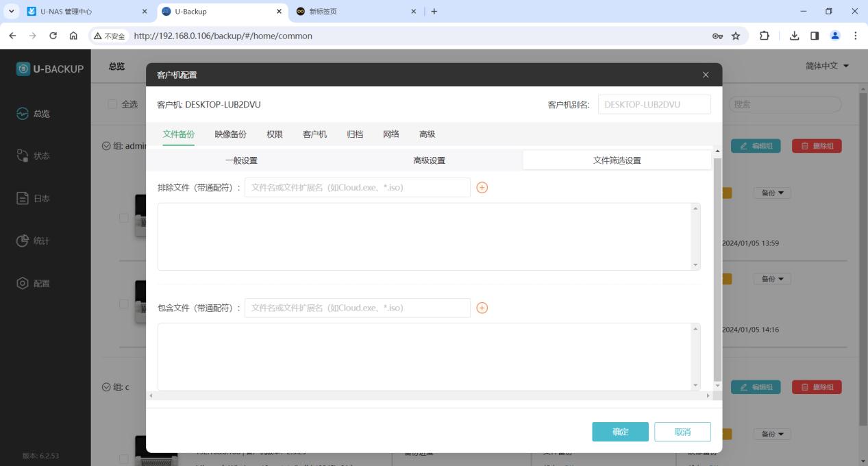Click the 确定 button
Image resolution: width=868 pixels, height=466 pixels.
click(620, 432)
